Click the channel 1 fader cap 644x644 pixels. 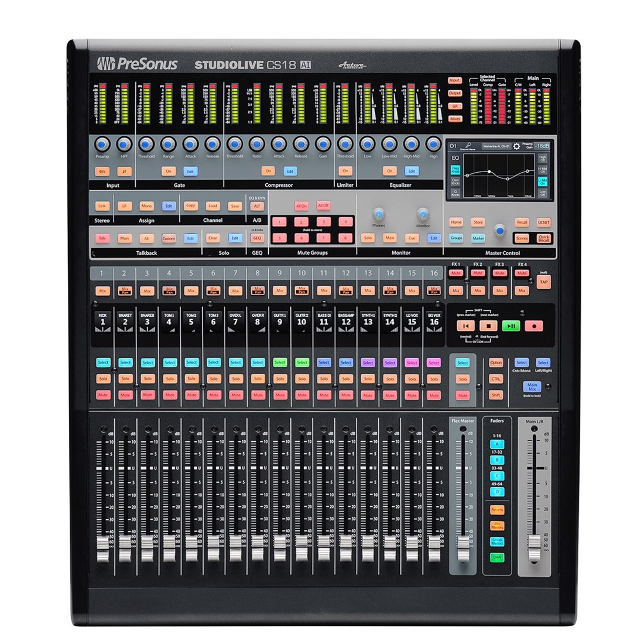[x=102, y=547]
